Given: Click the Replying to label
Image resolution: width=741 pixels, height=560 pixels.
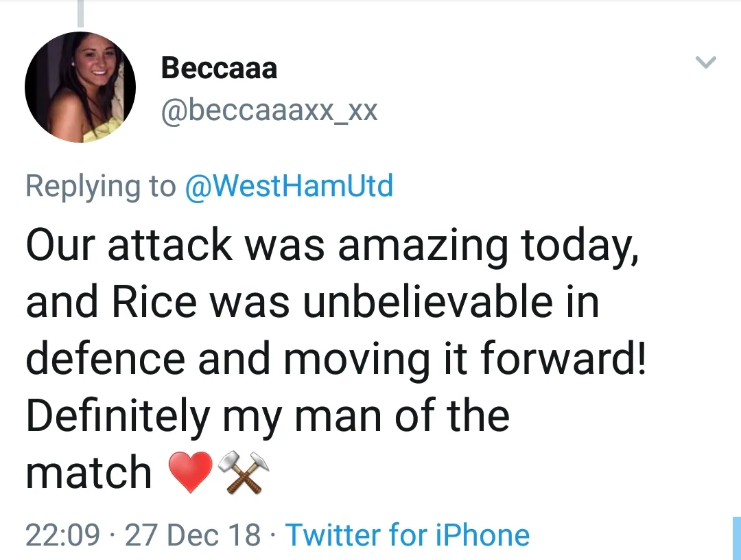Looking at the screenshot, I should click(x=101, y=186).
